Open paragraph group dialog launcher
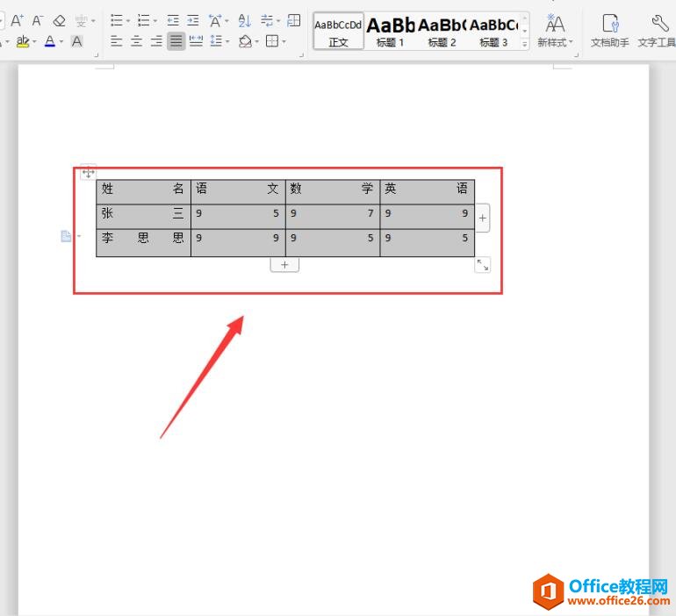The height and width of the screenshot is (616, 676). (x=301, y=55)
